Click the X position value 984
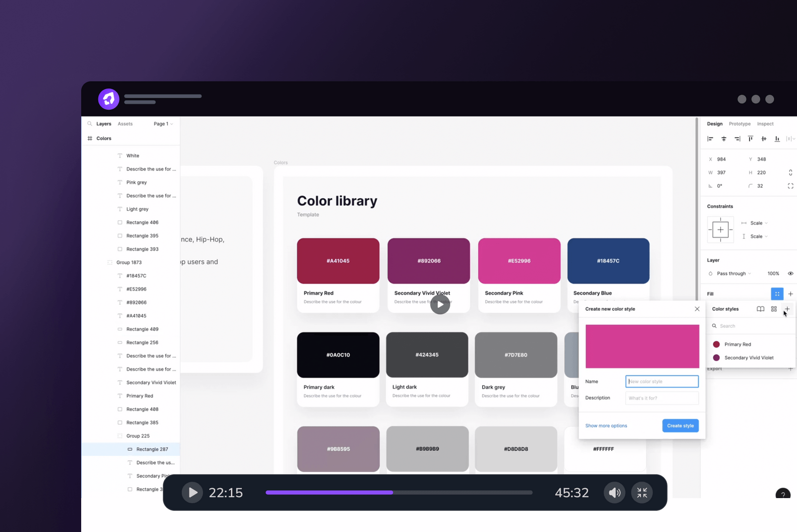The height and width of the screenshot is (532, 797). click(721, 159)
